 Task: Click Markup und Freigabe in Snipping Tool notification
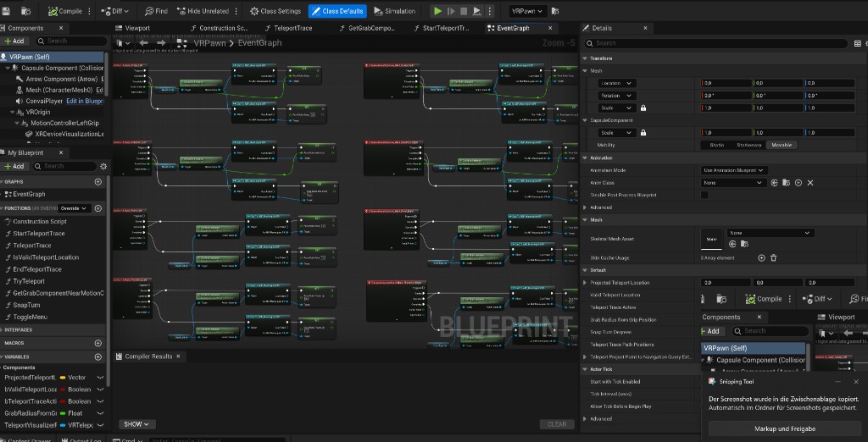pyautogui.click(x=784, y=428)
